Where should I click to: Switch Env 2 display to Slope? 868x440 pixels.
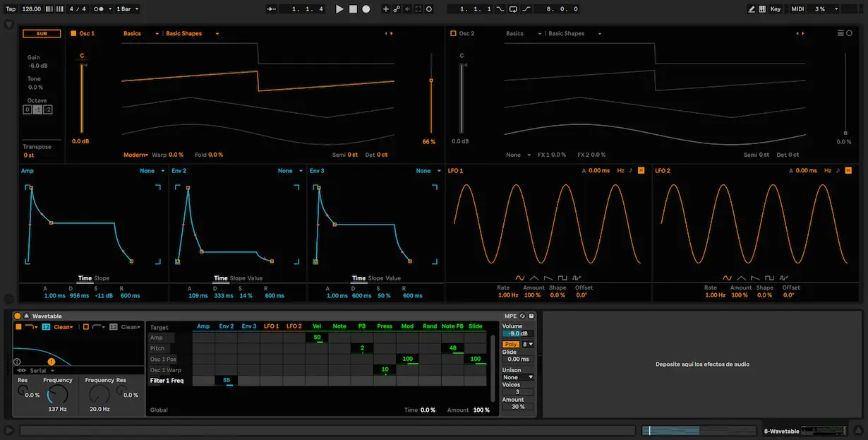[x=237, y=278]
